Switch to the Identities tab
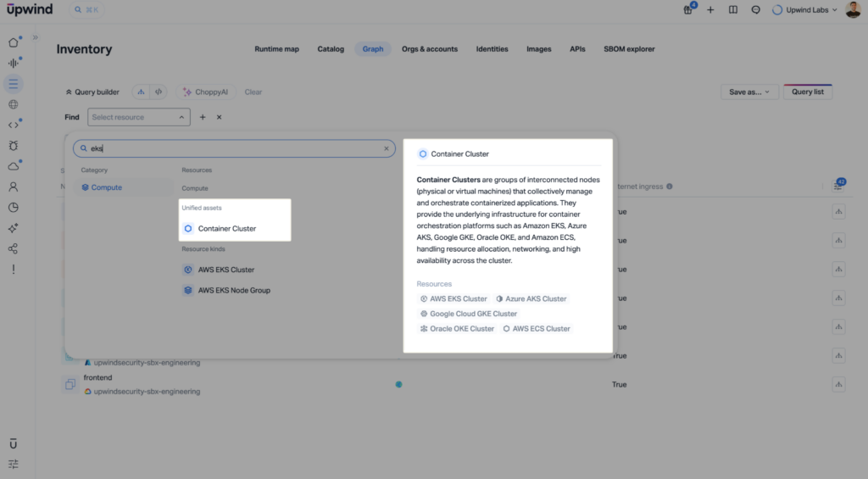 coord(492,48)
